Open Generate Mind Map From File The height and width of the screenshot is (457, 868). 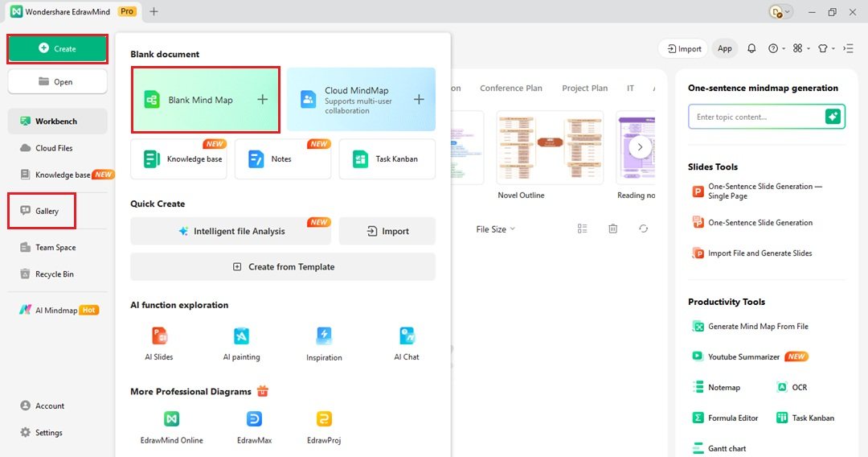(750, 327)
